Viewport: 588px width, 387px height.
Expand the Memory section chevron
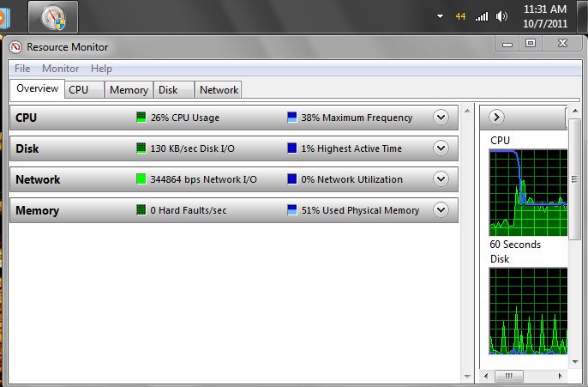click(441, 210)
